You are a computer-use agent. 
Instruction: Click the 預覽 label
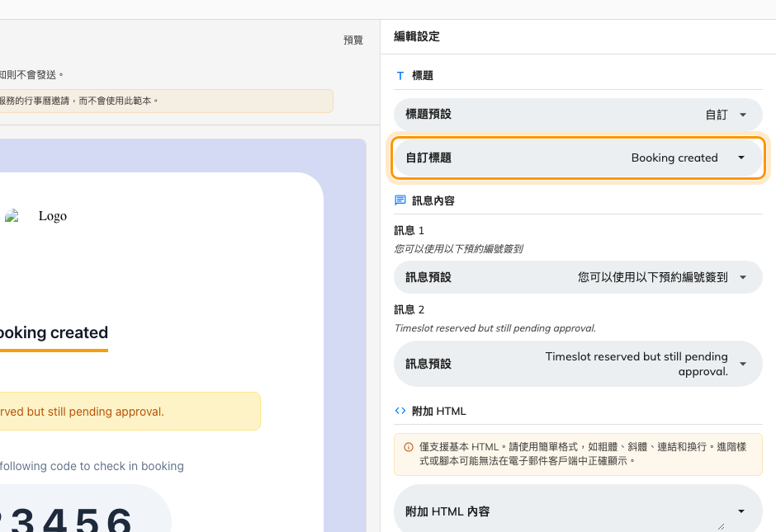[353, 40]
